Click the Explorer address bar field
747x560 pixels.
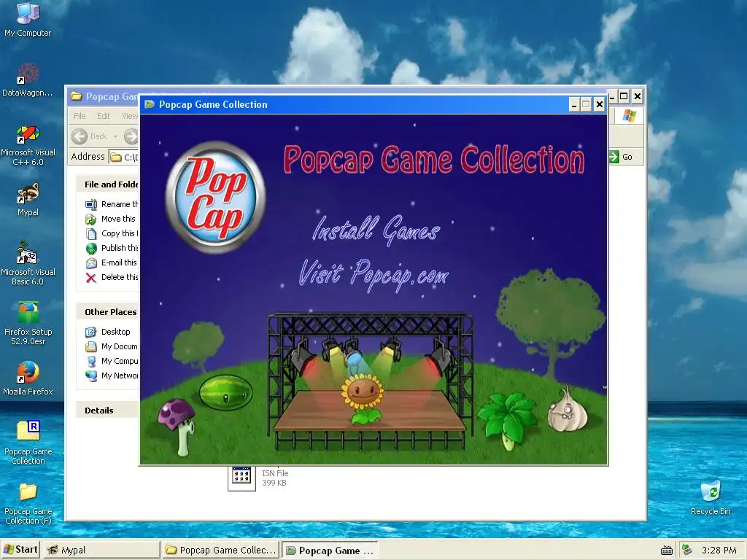click(124, 157)
